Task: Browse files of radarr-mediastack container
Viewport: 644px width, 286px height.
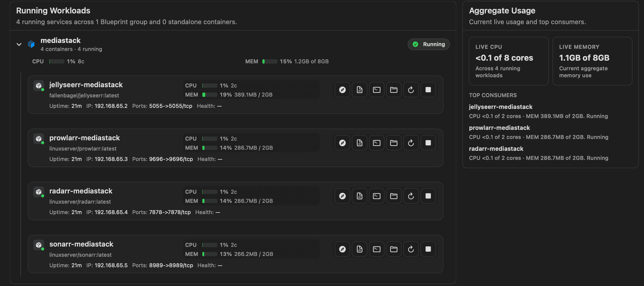Action: point(394,196)
